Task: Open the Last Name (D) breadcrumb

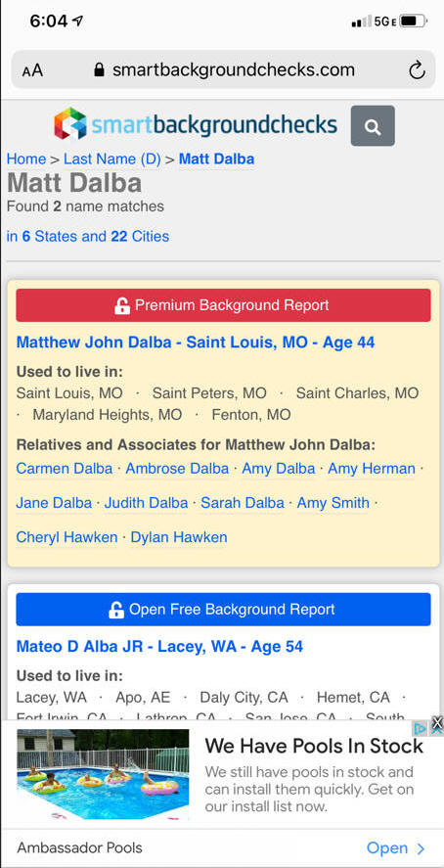Action: [x=112, y=159]
